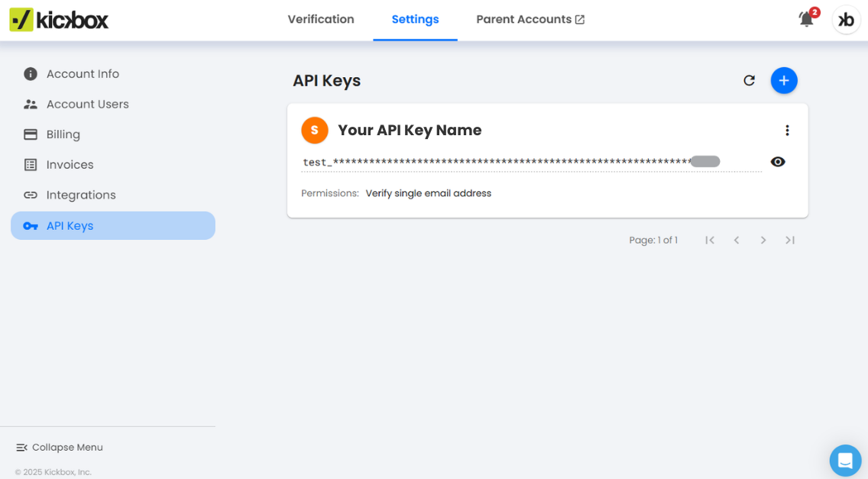Click the orange S avatar on the API key
The height and width of the screenshot is (479, 868).
[x=314, y=130]
